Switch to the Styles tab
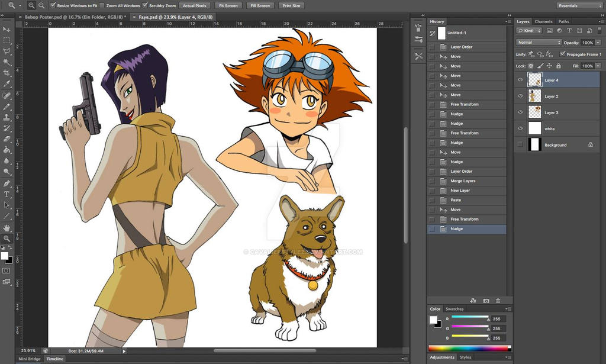The image size is (606, 364). point(465,357)
